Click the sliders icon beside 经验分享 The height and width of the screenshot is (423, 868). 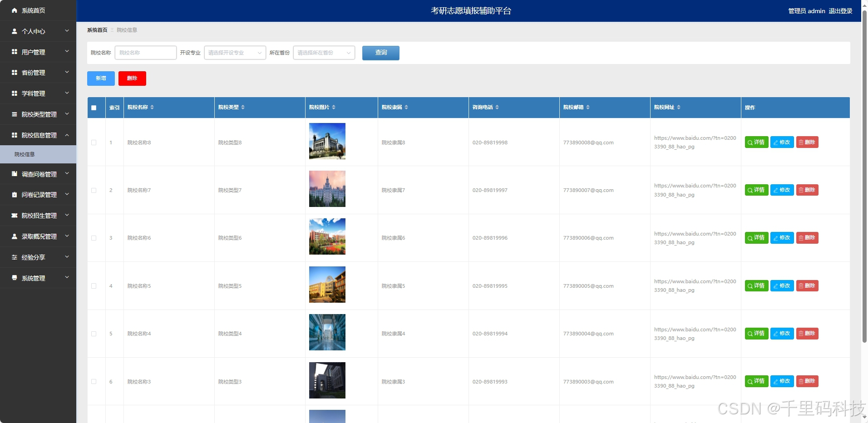pyautogui.click(x=15, y=257)
